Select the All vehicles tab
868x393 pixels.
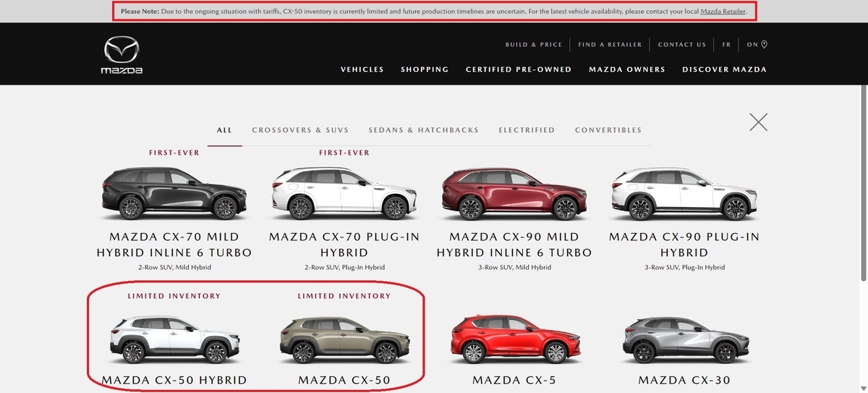(x=224, y=130)
